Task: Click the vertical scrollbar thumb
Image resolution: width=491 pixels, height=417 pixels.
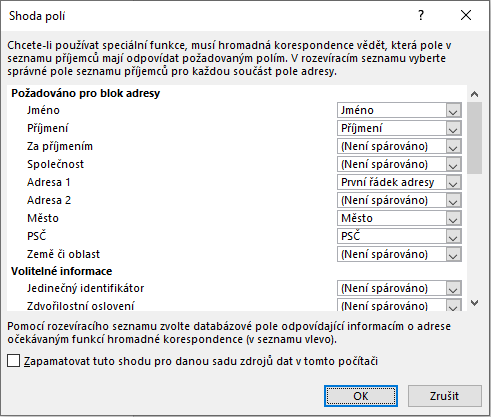Action: click(474, 138)
